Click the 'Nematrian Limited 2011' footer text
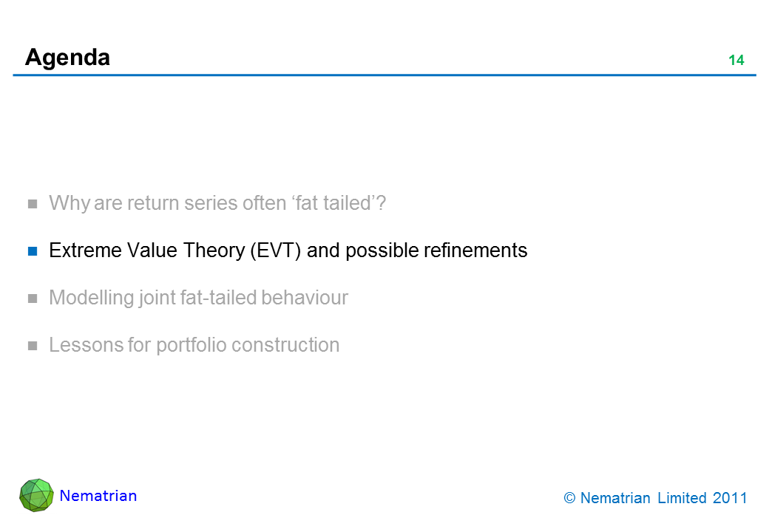The height and width of the screenshot is (532, 769). [664, 499]
